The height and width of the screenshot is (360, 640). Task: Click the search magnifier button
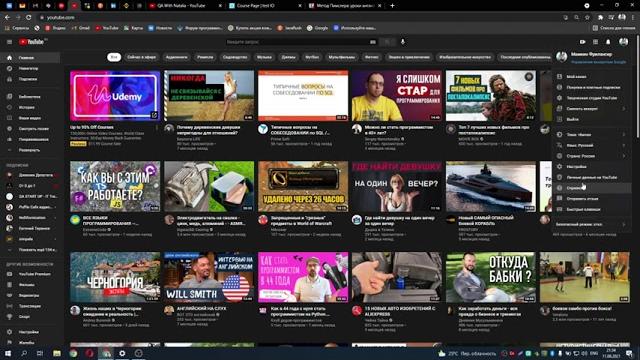pyautogui.click(x=387, y=42)
